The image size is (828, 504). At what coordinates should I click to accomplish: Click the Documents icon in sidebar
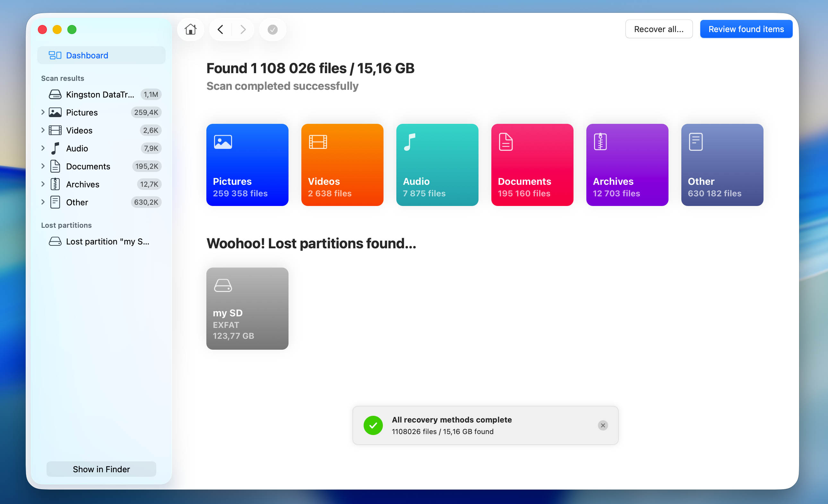pyautogui.click(x=55, y=166)
